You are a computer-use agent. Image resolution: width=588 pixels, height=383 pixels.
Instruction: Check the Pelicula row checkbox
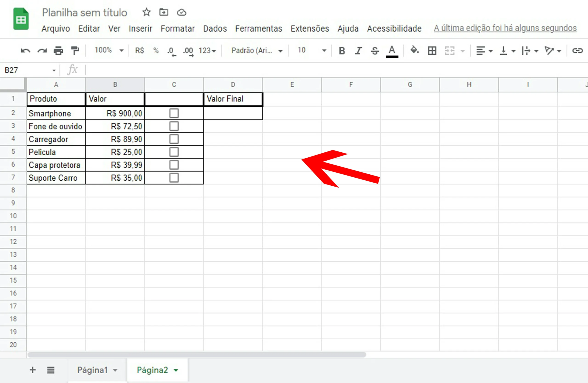(174, 152)
